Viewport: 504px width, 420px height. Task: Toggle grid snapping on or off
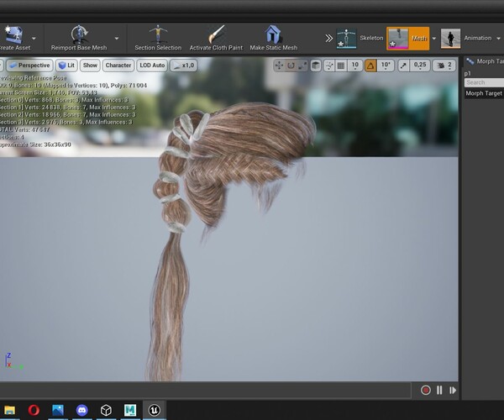tap(341, 66)
